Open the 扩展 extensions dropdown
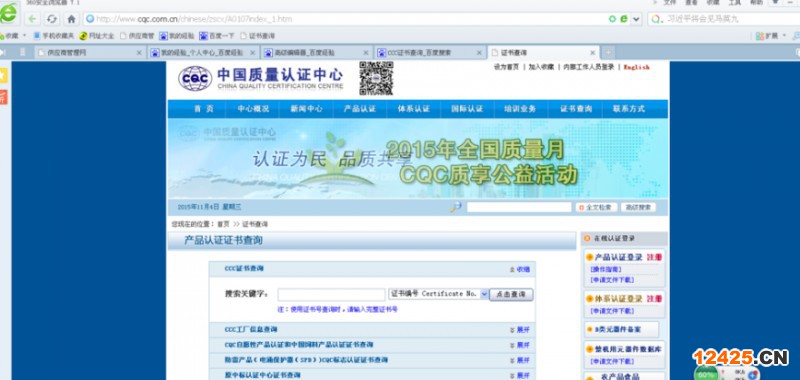 click(x=771, y=36)
